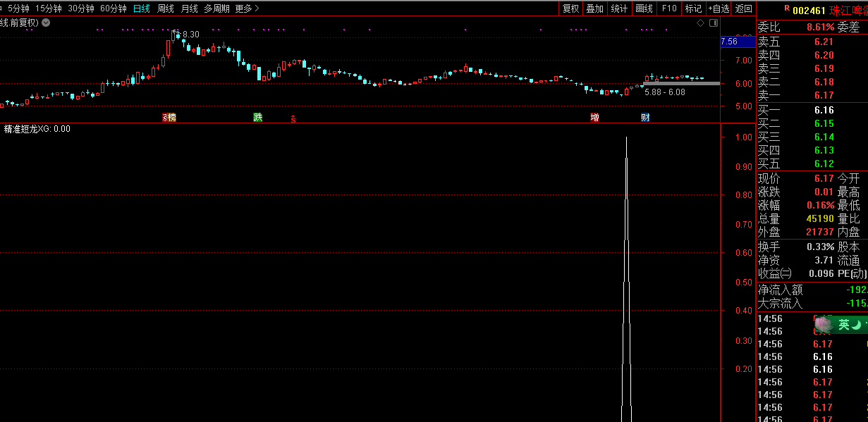The width and height of the screenshot is (868, 422).
Task: Switch to the 周线 weekly chart
Action: click(x=166, y=8)
